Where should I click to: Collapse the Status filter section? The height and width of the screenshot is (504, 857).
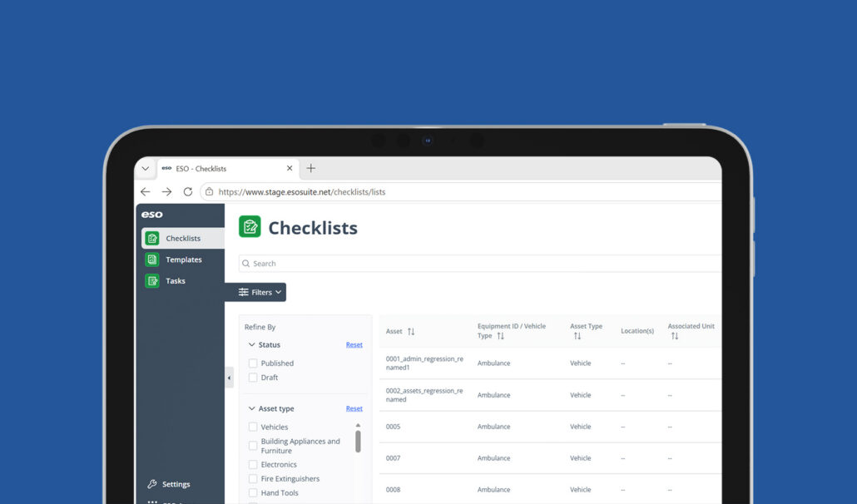coord(251,344)
